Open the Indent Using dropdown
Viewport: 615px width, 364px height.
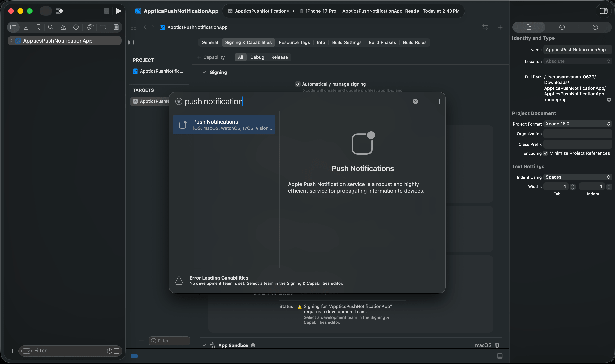click(x=577, y=177)
